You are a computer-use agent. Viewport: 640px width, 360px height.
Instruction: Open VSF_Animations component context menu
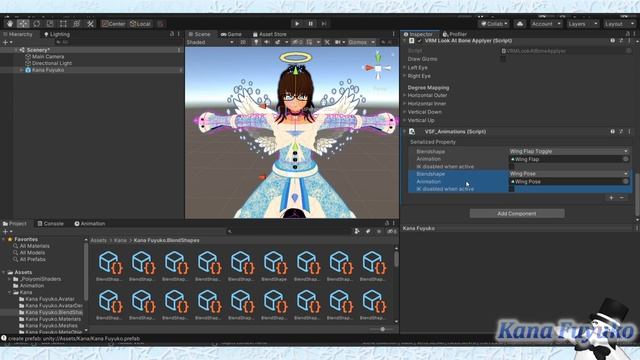click(x=629, y=131)
